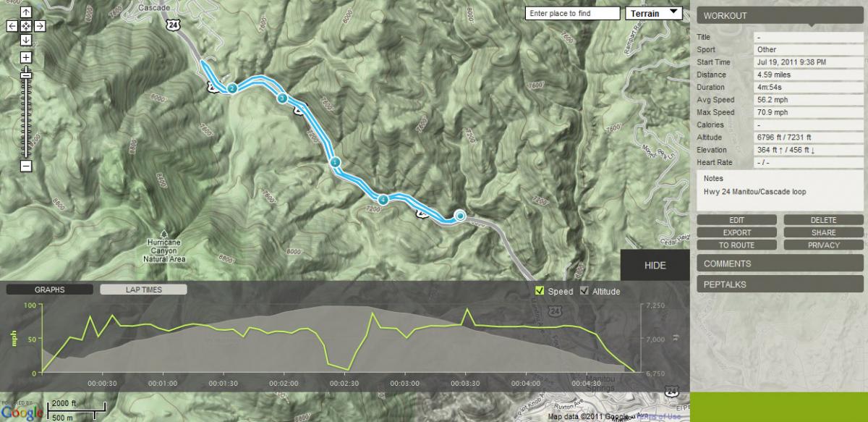Select the Graphs tab

pos(49,290)
